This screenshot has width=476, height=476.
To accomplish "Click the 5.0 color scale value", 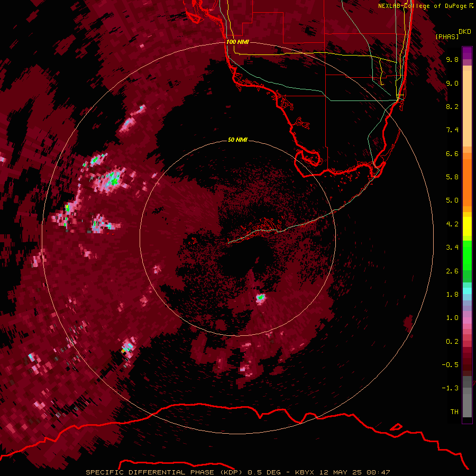I will click(x=452, y=200).
